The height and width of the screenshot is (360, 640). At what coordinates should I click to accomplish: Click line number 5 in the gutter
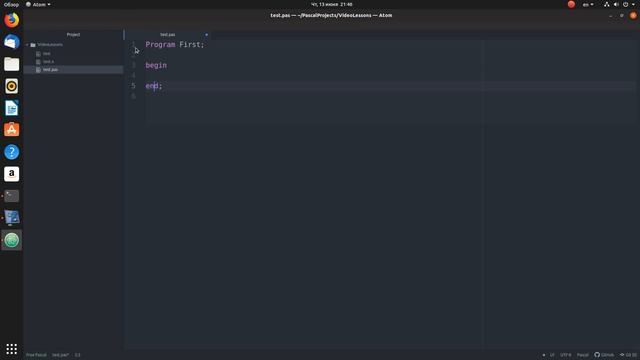coord(133,86)
